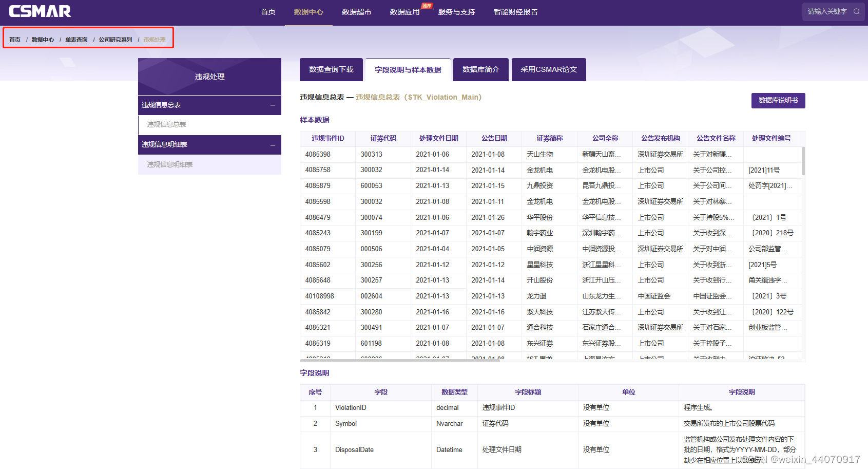Open 智能财经报告 navigation item

point(515,12)
